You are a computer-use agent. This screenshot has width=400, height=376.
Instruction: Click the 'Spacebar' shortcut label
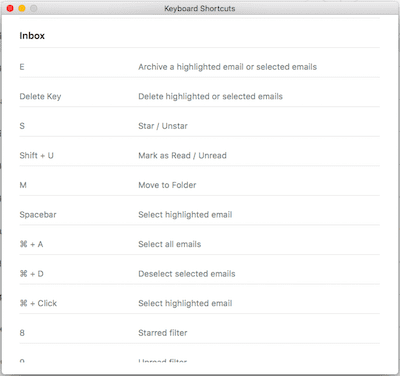(x=38, y=215)
